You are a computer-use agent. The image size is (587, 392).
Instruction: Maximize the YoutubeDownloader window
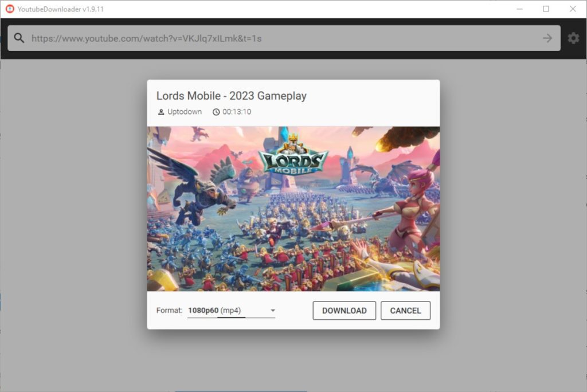pyautogui.click(x=546, y=9)
